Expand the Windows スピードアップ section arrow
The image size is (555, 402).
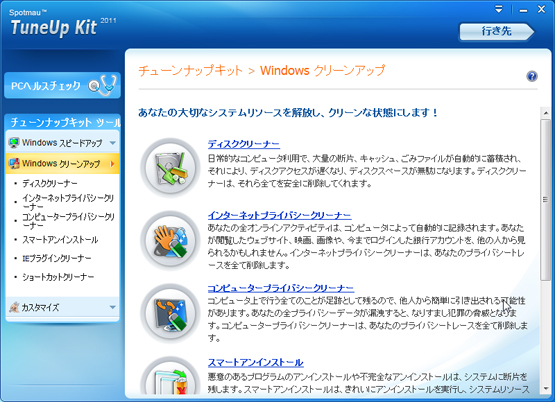tap(113, 143)
